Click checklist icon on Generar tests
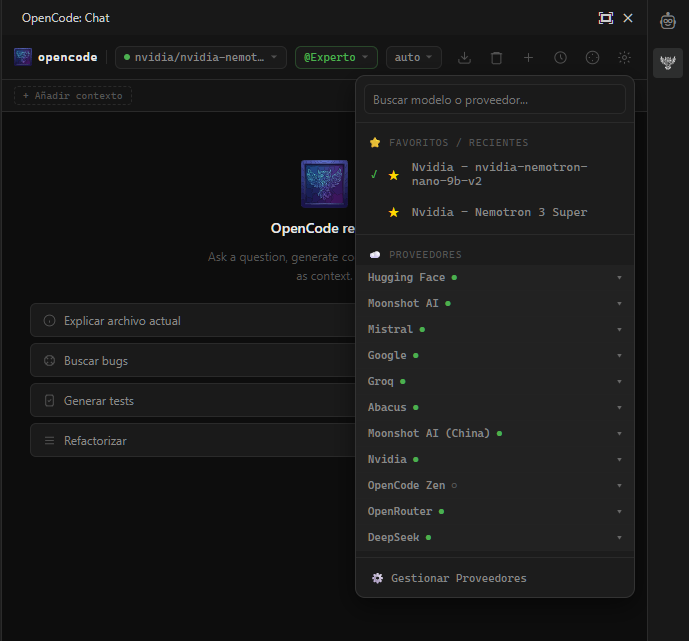Viewport: 689px width, 641px height. 50,401
